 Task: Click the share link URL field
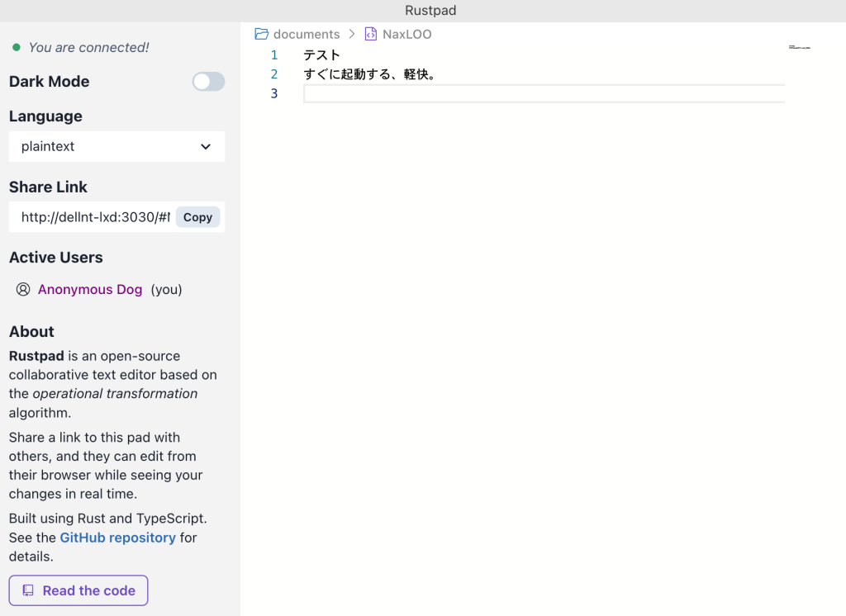[95, 217]
